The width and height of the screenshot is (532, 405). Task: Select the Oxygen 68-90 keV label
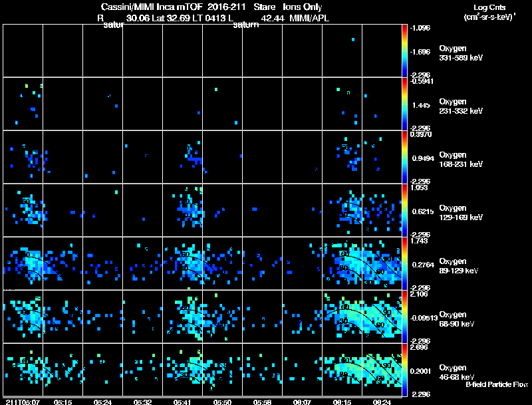tap(457, 319)
